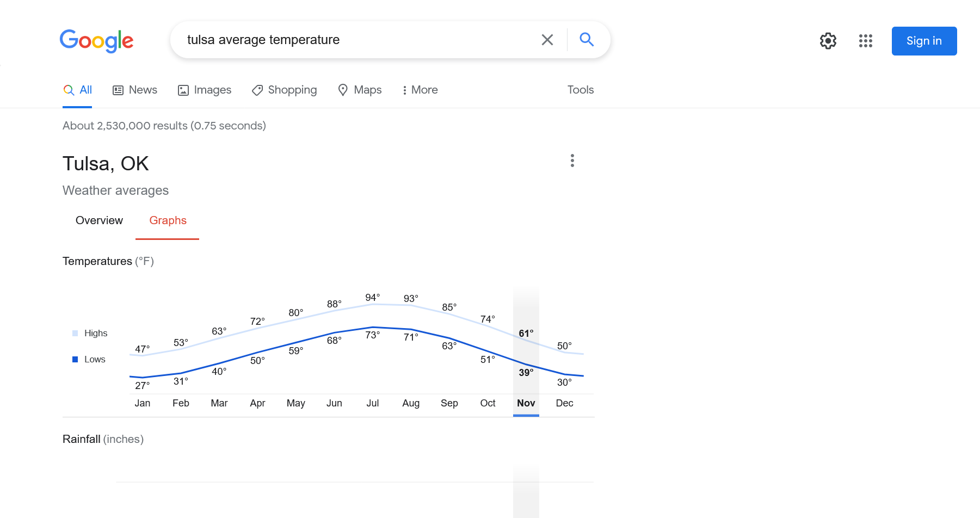Viewport: 980px width, 518px height.
Task: Open the weather card three-dot menu
Action: (572, 161)
